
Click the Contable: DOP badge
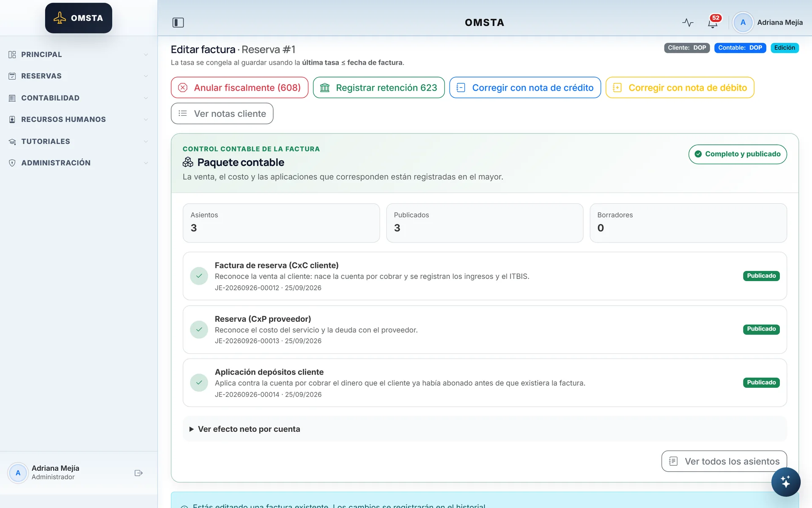pos(740,48)
